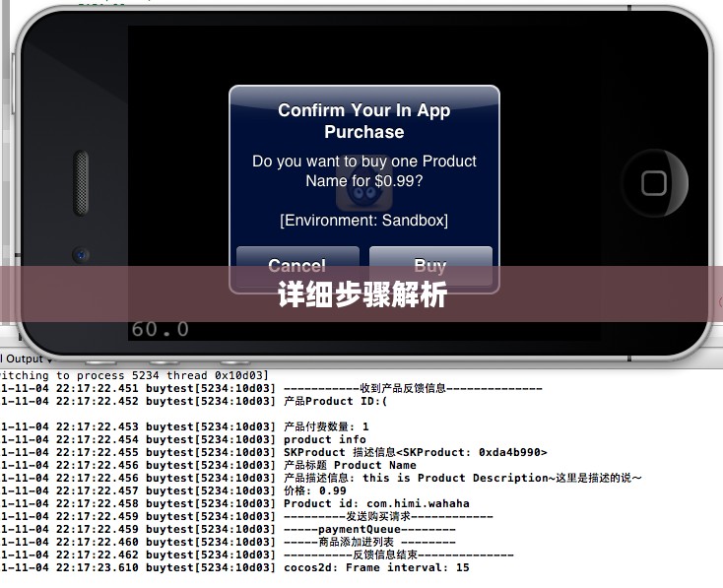Select the 'Product id: com.himi.wahaha' log line
This screenshot has height=588, width=723.
[x=234, y=503]
